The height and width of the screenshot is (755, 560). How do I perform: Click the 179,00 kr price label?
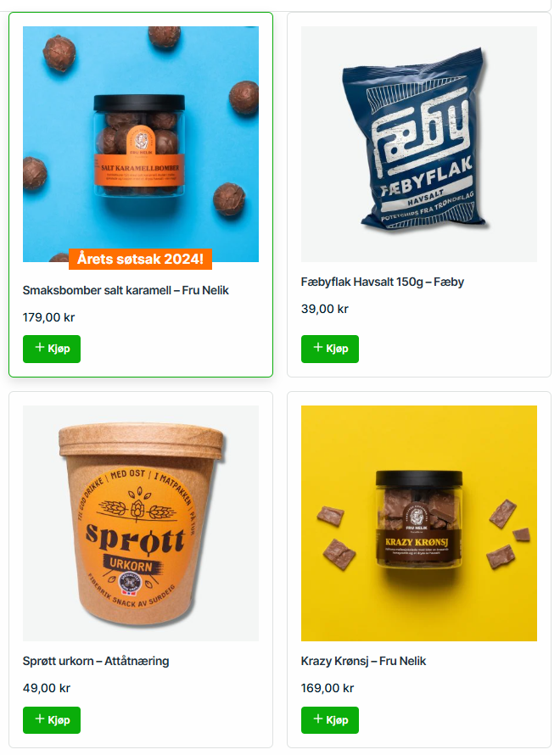(48, 318)
